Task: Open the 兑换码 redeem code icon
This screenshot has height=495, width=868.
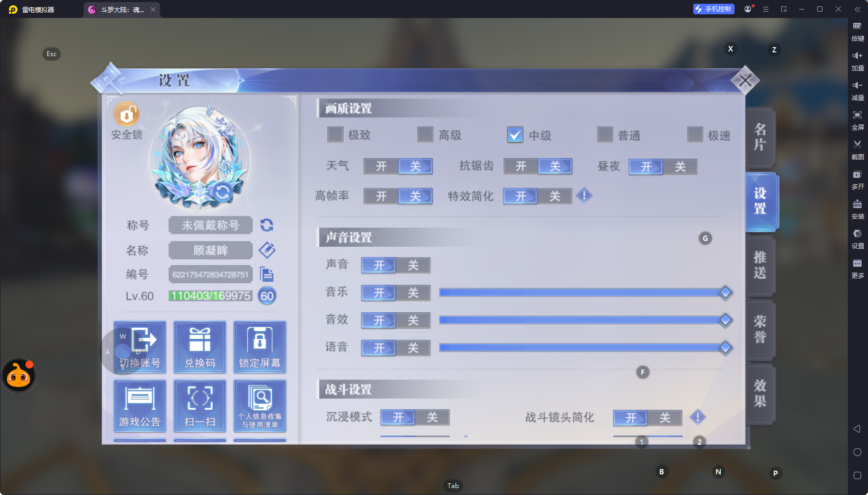Action: [200, 347]
